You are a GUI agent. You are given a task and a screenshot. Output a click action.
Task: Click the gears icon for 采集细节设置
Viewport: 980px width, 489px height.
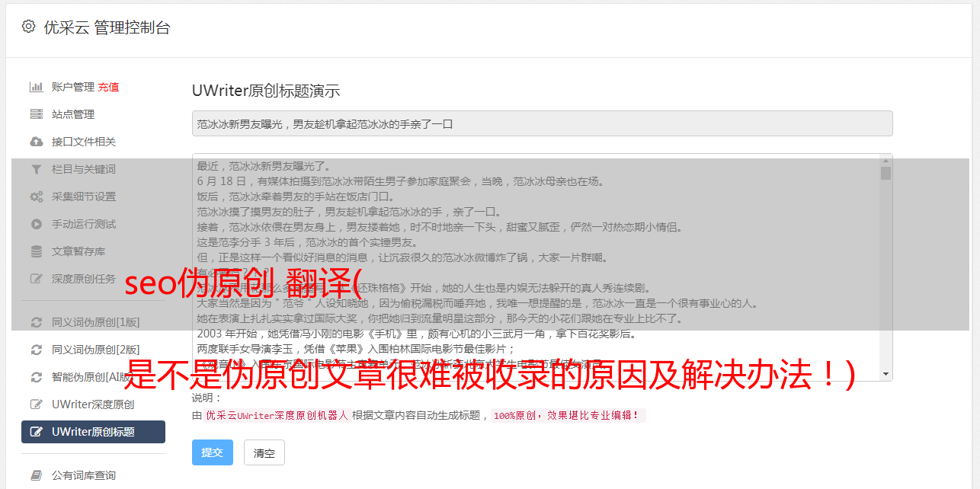(36, 197)
